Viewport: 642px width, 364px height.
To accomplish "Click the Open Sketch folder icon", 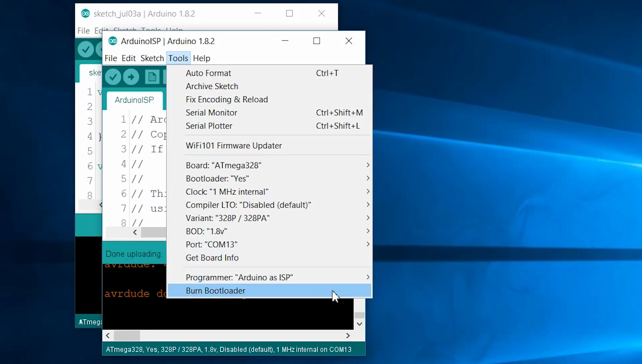I will [152, 76].
